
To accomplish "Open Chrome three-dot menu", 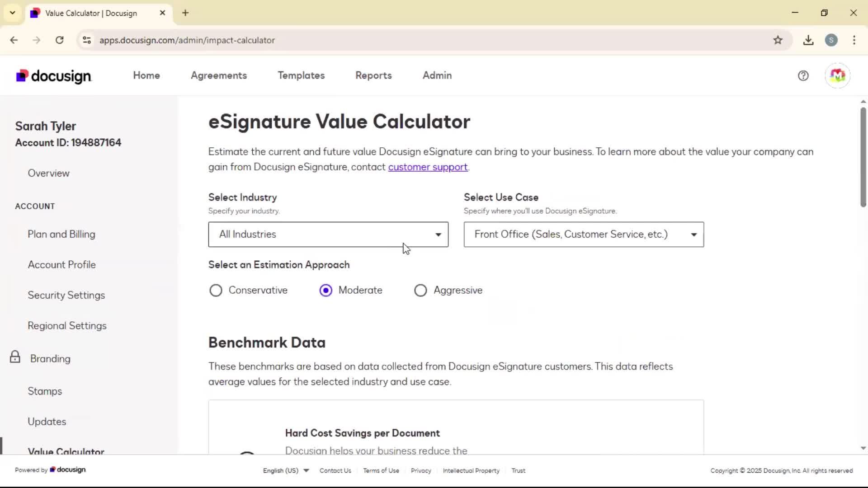I will 854,40.
